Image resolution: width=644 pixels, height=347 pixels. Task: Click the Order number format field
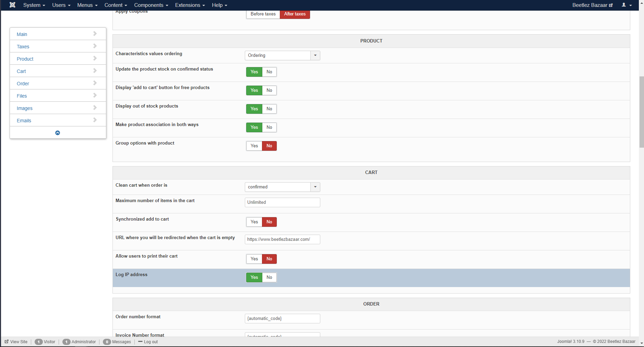point(283,319)
